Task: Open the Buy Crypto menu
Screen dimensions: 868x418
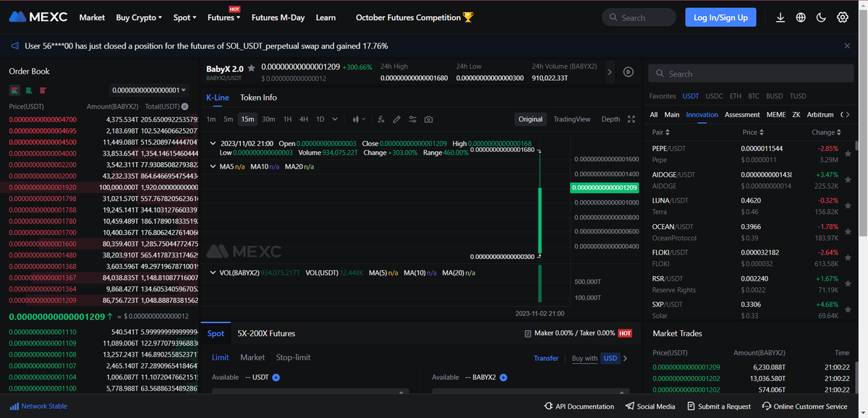Action: (x=139, y=17)
